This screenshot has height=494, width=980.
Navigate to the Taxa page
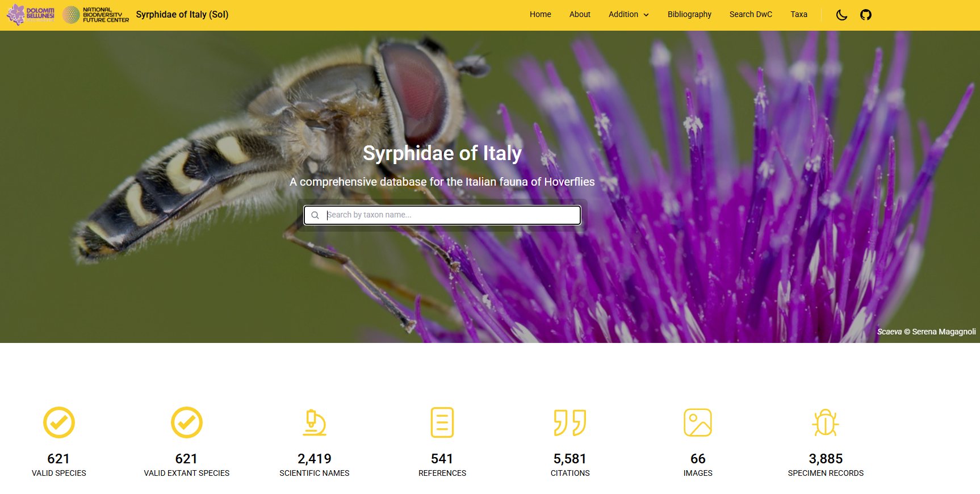[x=799, y=15]
